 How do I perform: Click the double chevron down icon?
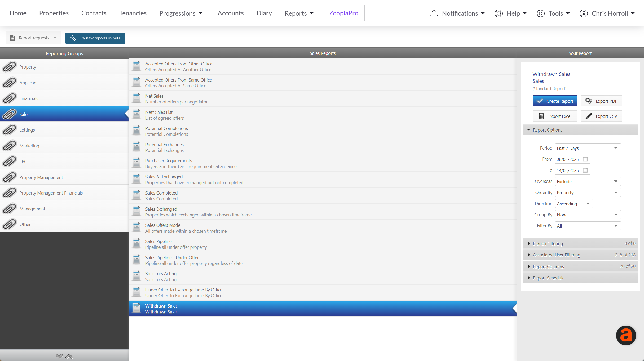[59, 356]
